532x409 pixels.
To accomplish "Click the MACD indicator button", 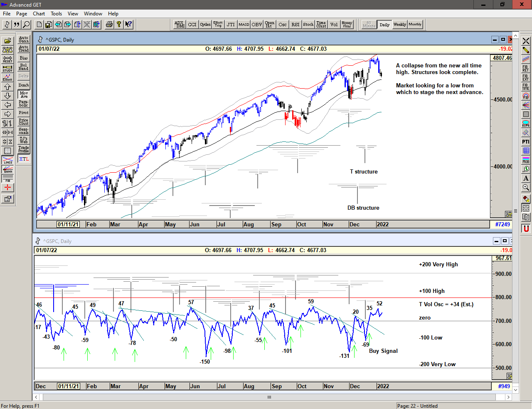I will [244, 25].
